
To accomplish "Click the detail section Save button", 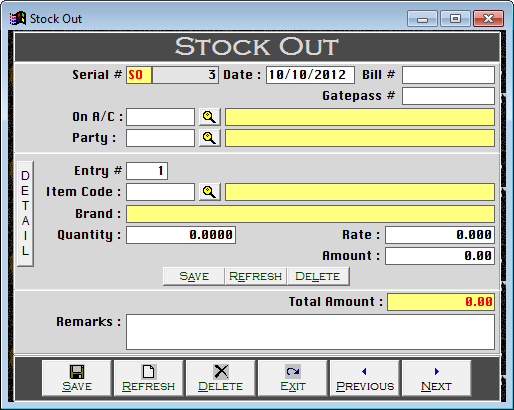I will 194,276.
